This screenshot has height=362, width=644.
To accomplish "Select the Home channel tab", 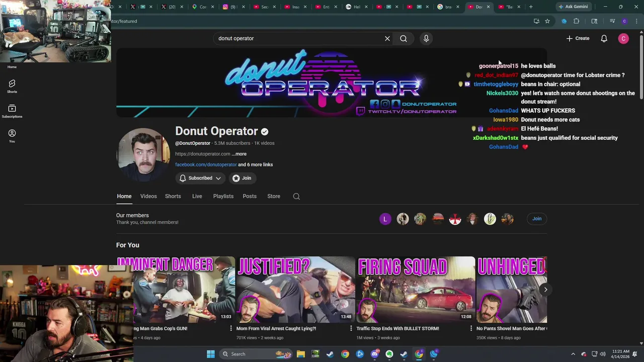I will tap(124, 196).
